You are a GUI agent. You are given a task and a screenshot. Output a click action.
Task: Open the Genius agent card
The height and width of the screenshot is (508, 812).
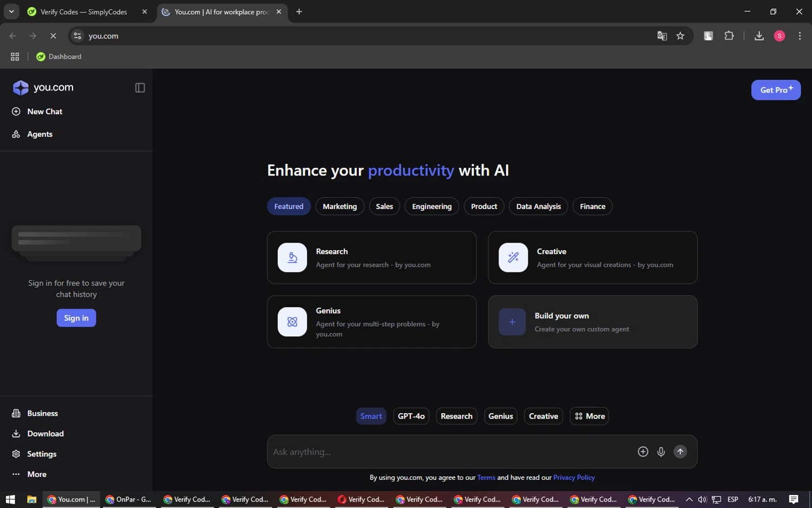point(372,322)
